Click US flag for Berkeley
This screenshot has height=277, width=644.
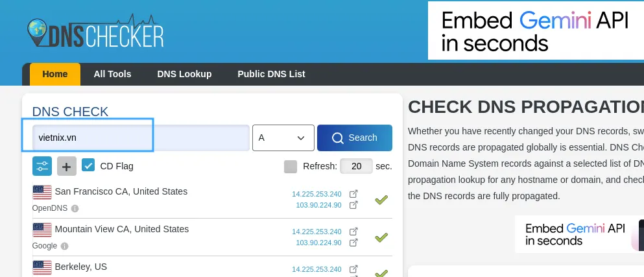point(42,267)
